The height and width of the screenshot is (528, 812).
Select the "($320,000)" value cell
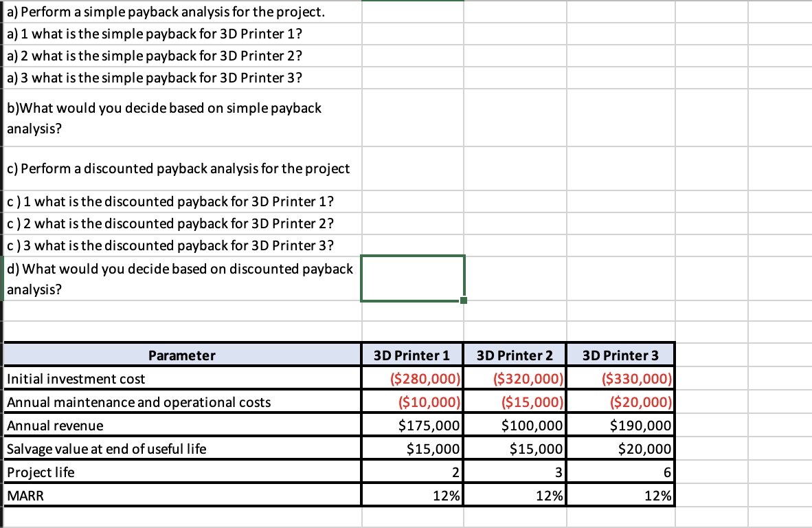pyautogui.click(x=516, y=379)
